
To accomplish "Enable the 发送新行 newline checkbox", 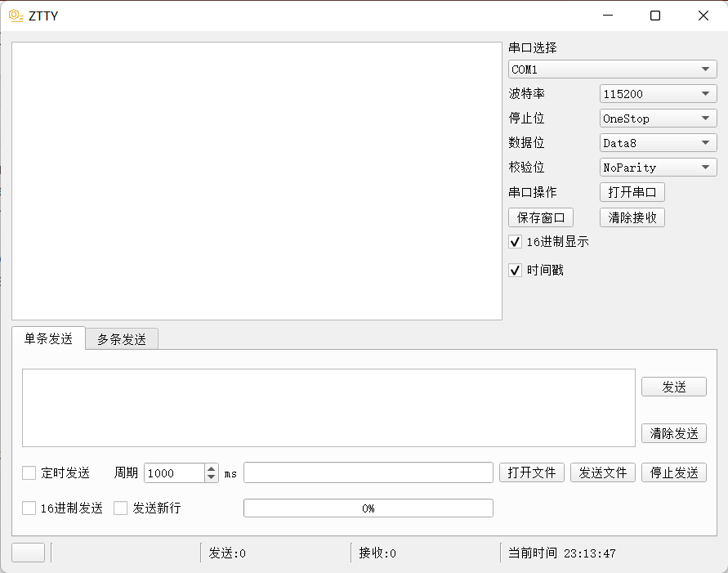I will click(x=121, y=508).
